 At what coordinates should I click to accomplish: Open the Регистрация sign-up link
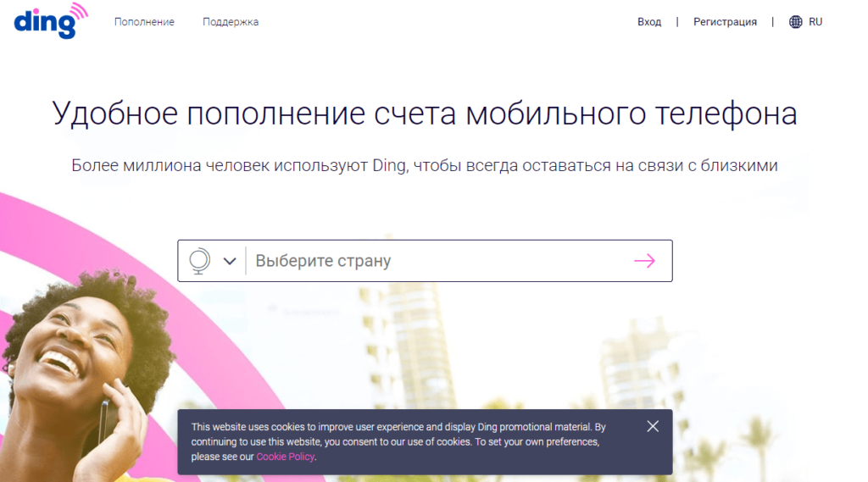725,22
